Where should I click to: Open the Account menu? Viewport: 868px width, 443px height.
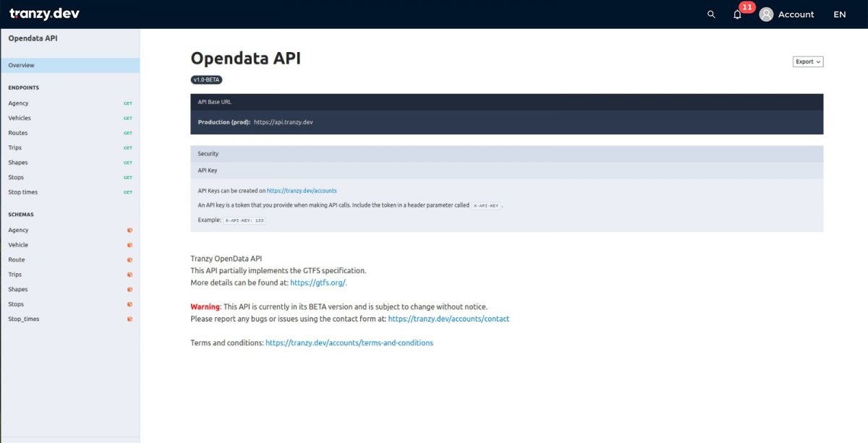click(796, 14)
